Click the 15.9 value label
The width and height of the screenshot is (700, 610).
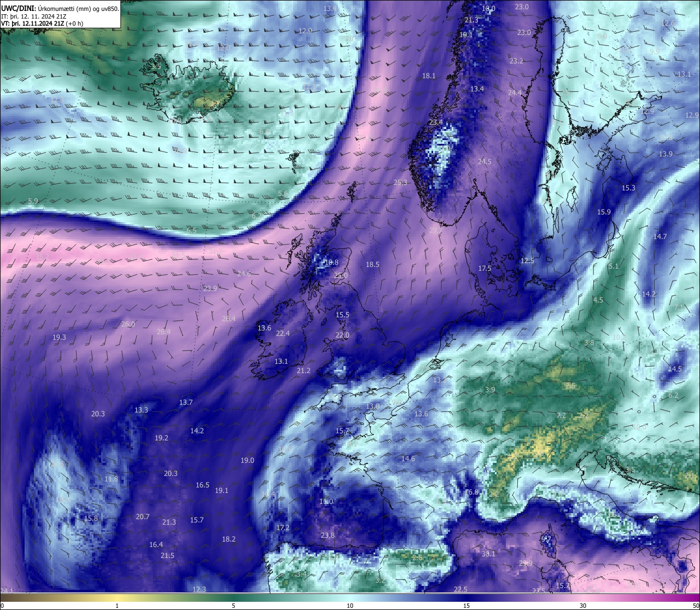[604, 212]
